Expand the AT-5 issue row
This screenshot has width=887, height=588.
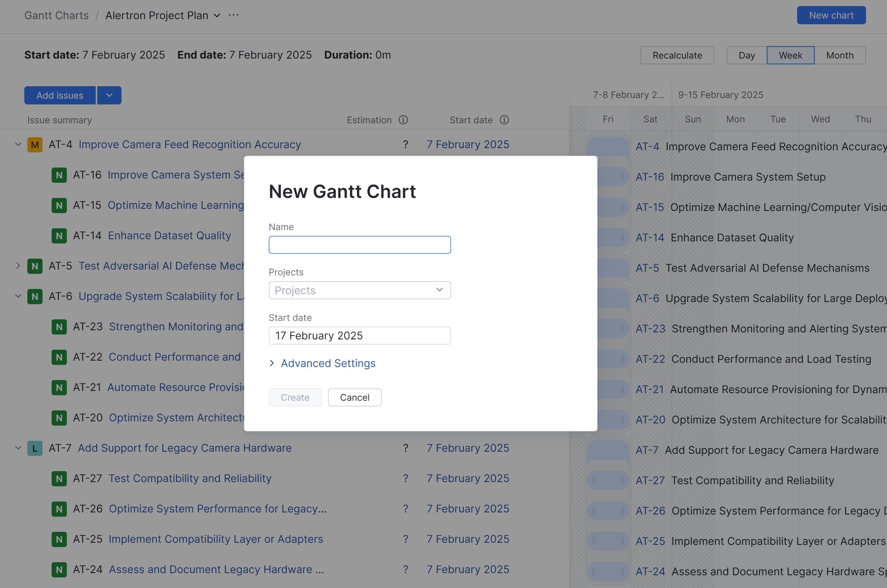(x=18, y=266)
